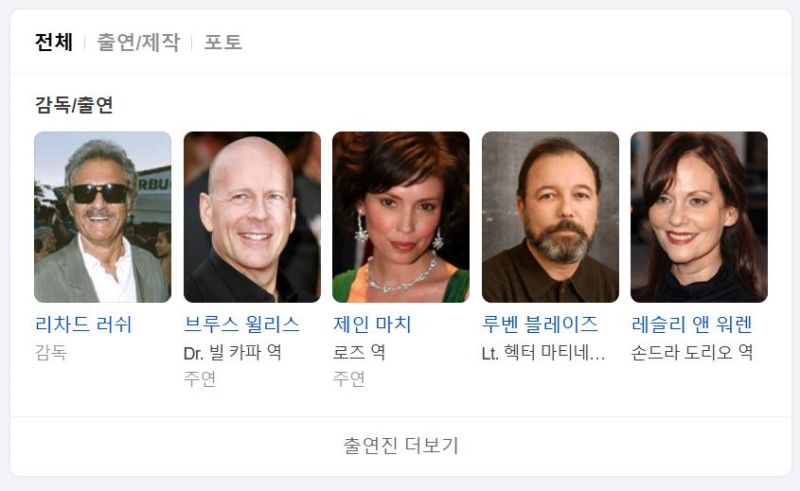The height and width of the screenshot is (491, 800).
Task: Open the 포토 tab
Action: 223,42
